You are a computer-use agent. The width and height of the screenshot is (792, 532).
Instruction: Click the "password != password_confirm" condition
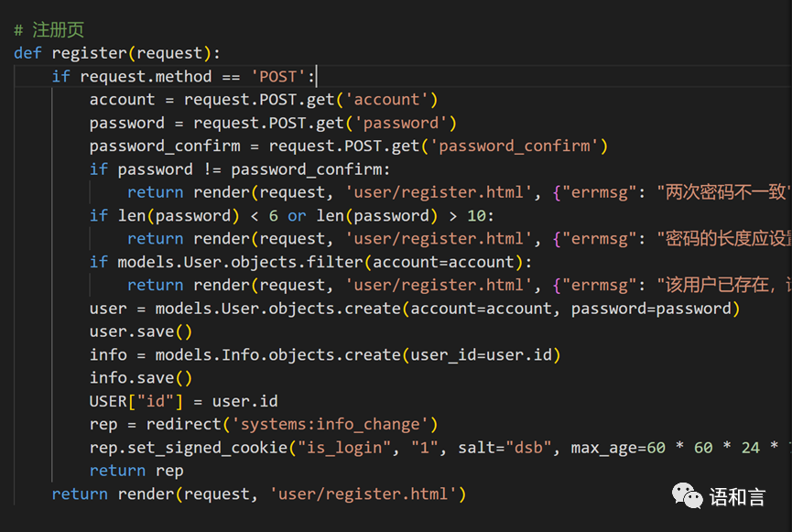(254, 169)
